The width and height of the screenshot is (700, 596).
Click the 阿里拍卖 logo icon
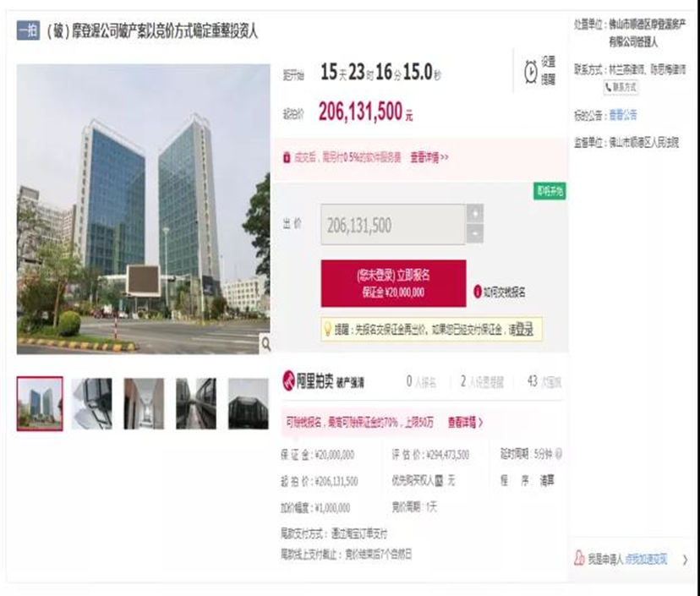288,380
